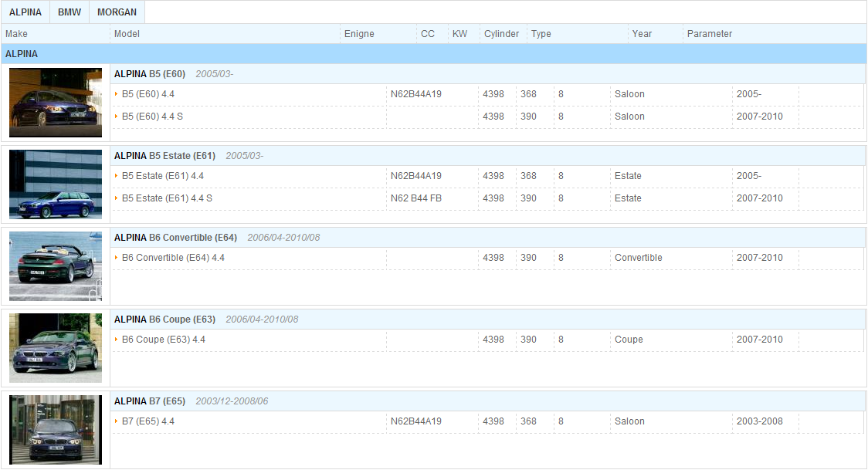This screenshot has width=868, height=470.
Task: Click the ALPINA B5 (E60) group heading
Action: pyautogui.click(x=150, y=74)
